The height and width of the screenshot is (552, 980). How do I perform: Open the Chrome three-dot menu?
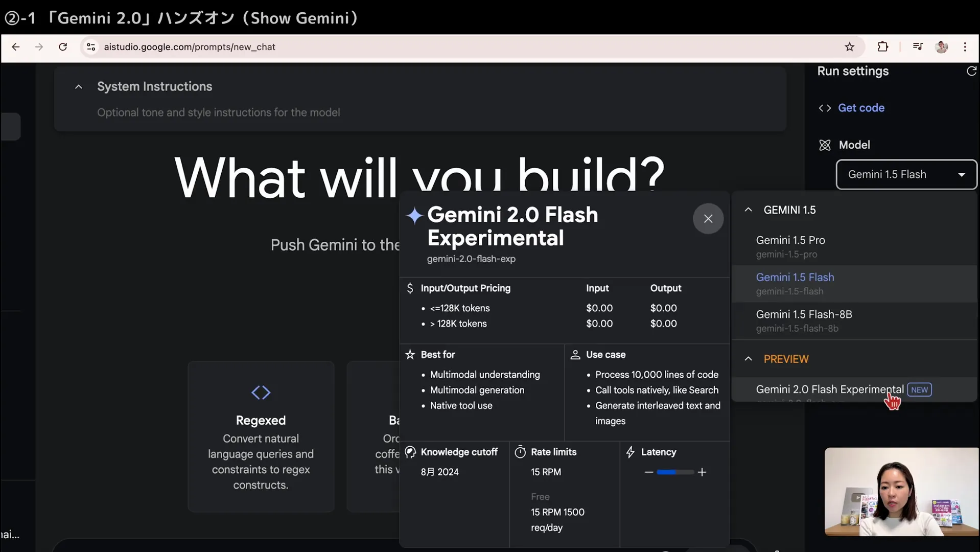tap(965, 47)
